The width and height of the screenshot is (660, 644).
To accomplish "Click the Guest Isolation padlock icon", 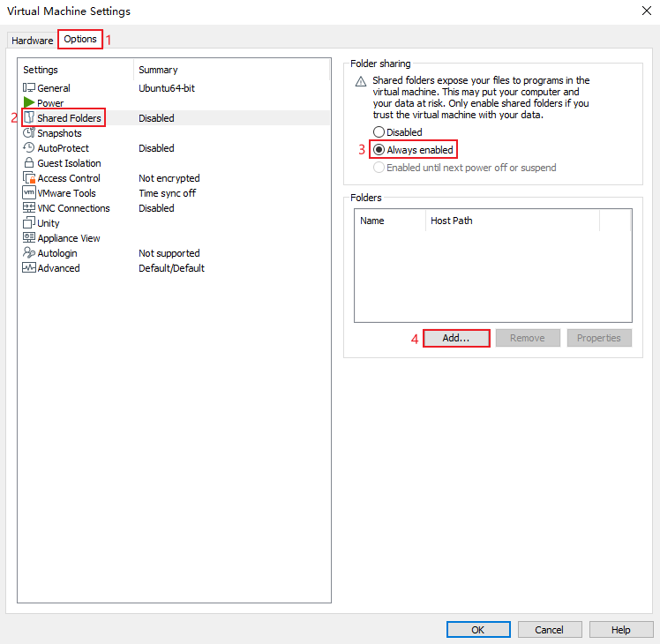I will coord(28,163).
